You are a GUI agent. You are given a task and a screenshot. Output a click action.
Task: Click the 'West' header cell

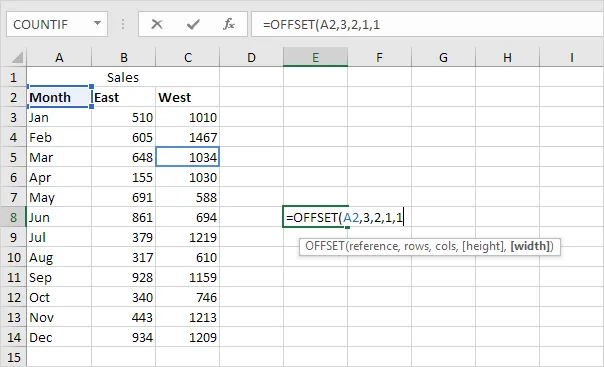point(188,97)
